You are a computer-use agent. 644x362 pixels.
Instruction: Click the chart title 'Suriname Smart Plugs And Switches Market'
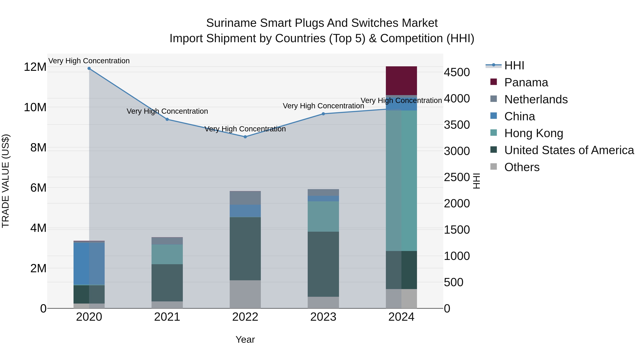pyautogui.click(x=322, y=23)
